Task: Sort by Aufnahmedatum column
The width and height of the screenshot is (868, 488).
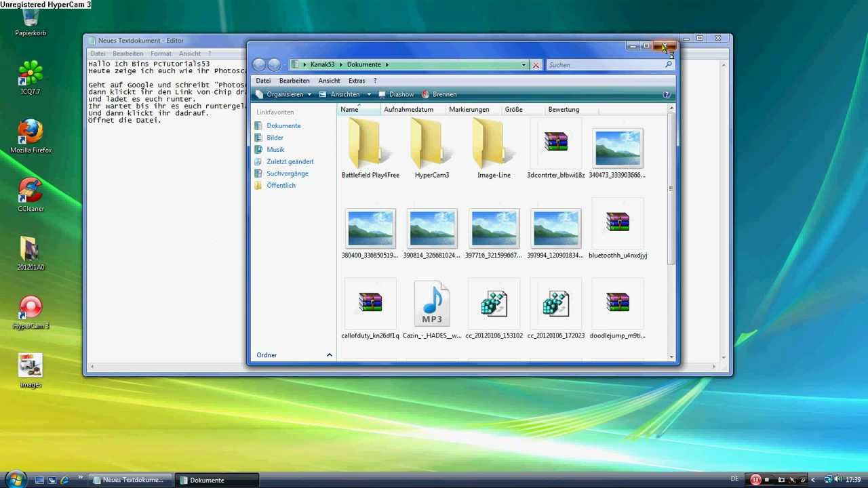Action: tap(414, 109)
